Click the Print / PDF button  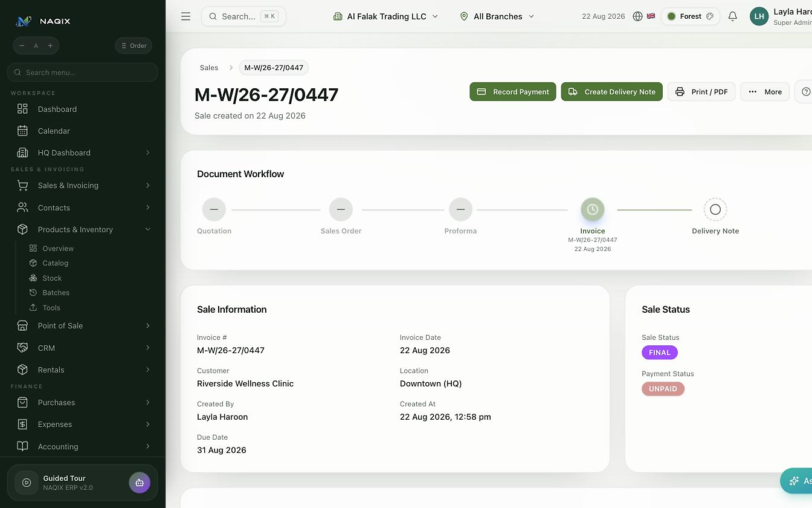701,92
